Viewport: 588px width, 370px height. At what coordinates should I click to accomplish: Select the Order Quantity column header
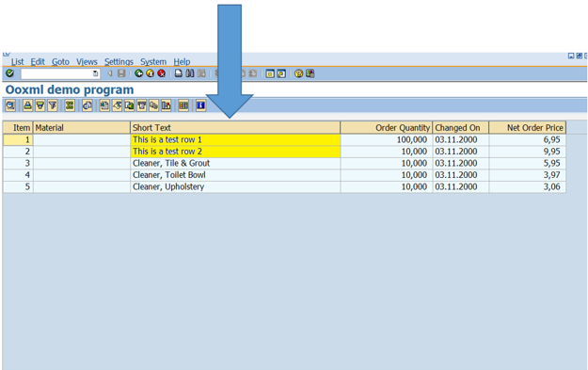click(387, 128)
